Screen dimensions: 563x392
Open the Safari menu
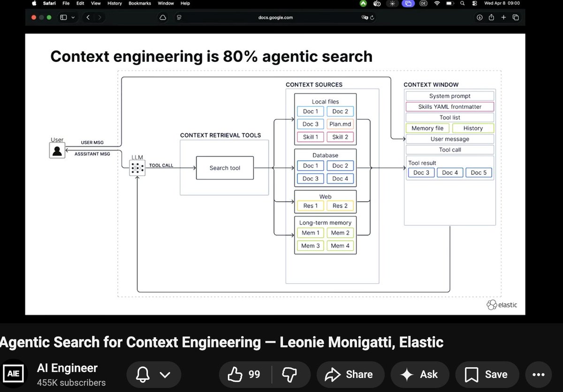click(x=50, y=3)
